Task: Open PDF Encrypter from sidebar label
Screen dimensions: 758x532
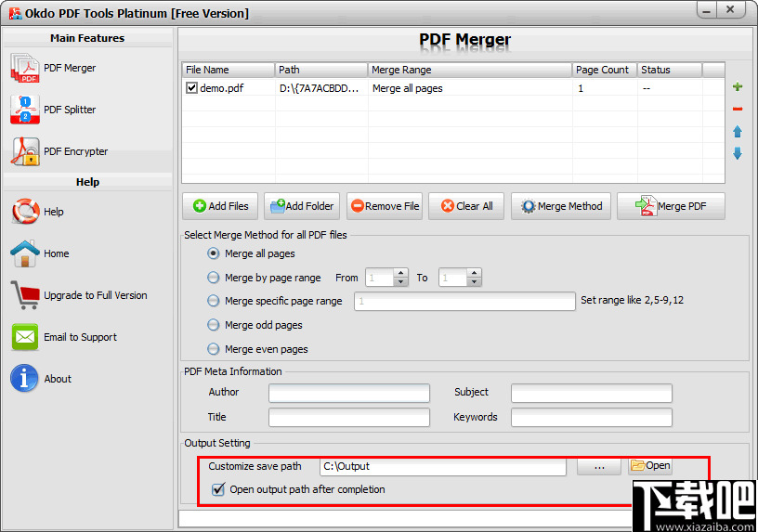Action: 76,151
